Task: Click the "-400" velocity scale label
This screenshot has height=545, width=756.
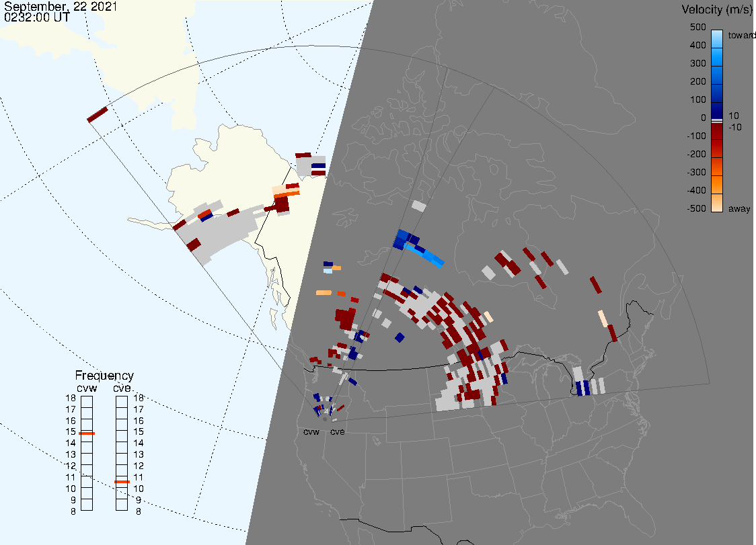Action: click(696, 190)
